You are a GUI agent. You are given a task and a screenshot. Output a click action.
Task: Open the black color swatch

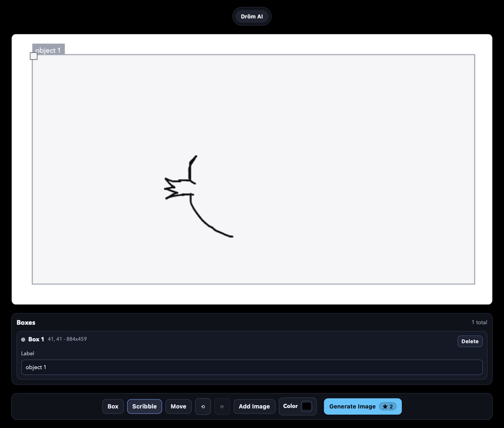pyautogui.click(x=307, y=406)
